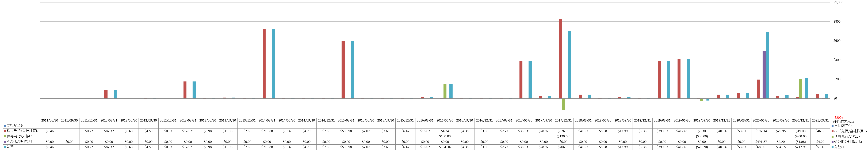868x150 pixels.
Task: Click the 2015/03/31 date column header
Action: click(x=346, y=121)
